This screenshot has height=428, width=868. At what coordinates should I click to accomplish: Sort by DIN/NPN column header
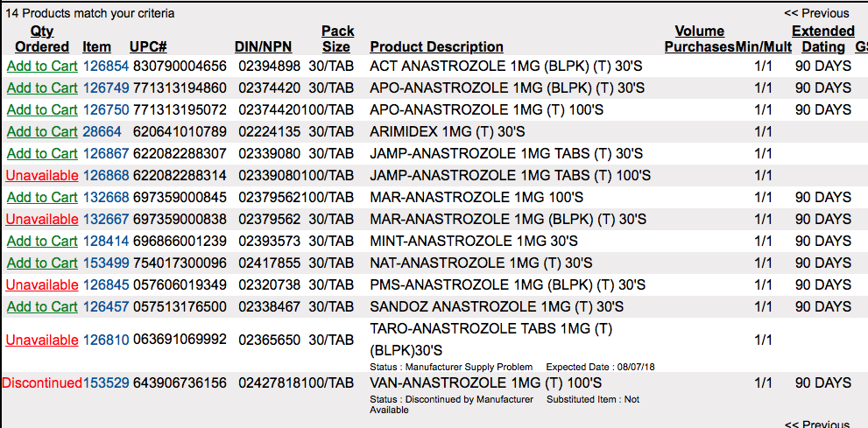tap(263, 46)
